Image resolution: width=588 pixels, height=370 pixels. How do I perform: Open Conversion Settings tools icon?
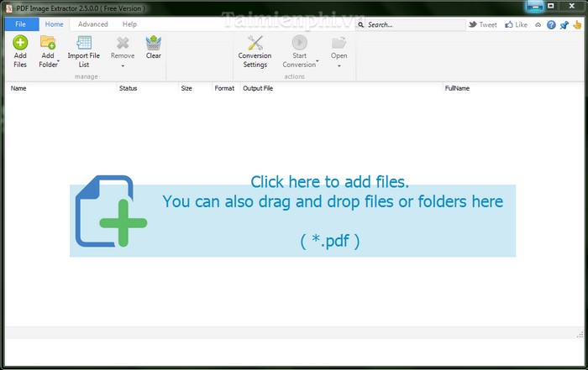(255, 42)
